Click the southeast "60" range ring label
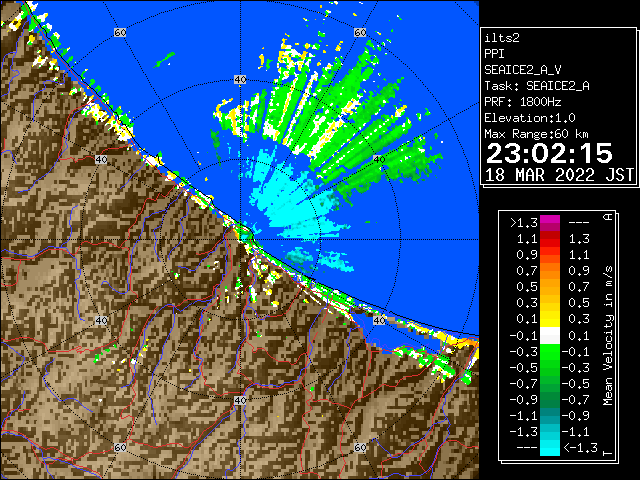The width and height of the screenshot is (640, 480). (x=360, y=448)
